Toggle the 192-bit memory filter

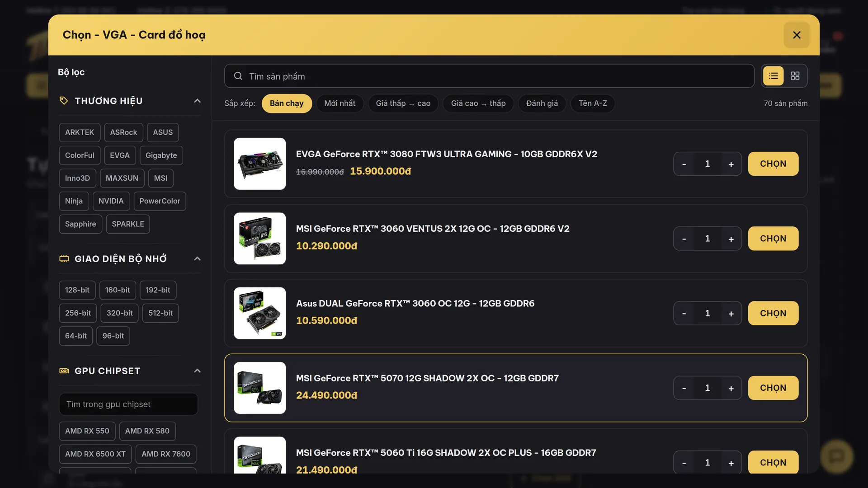pos(158,290)
